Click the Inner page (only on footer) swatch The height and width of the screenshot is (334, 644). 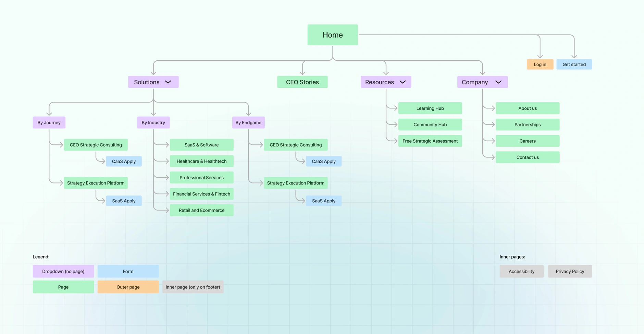[x=193, y=287]
